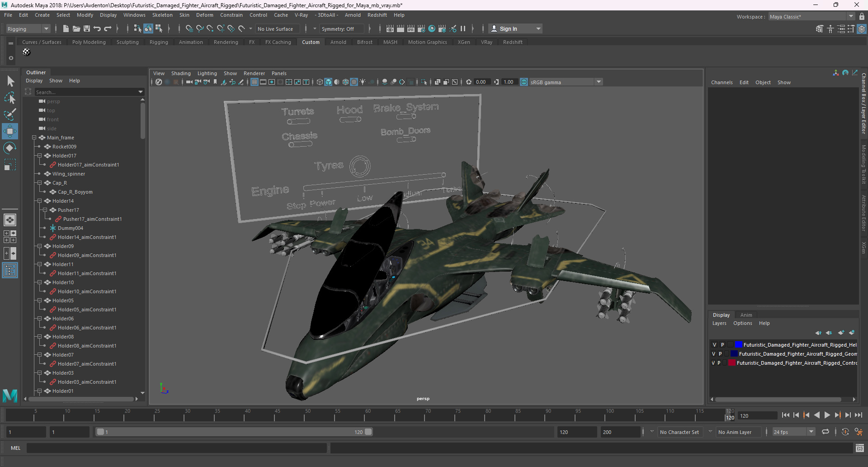Toggle playback P on Rigged_Contr layer
Screen dimensions: 868x467
[x=719, y=363]
